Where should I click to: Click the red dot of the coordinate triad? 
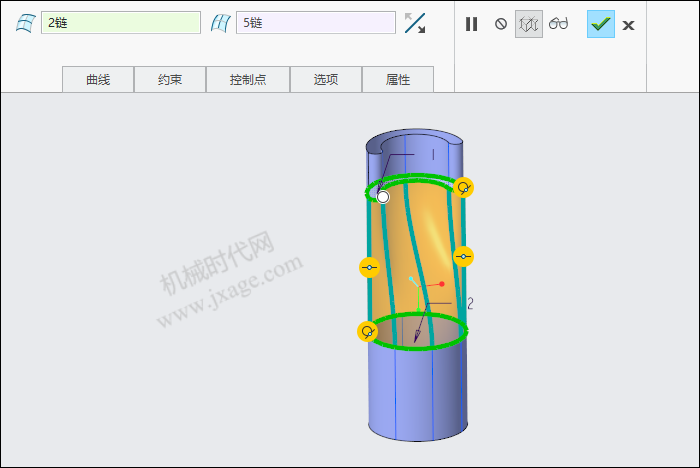click(x=442, y=284)
